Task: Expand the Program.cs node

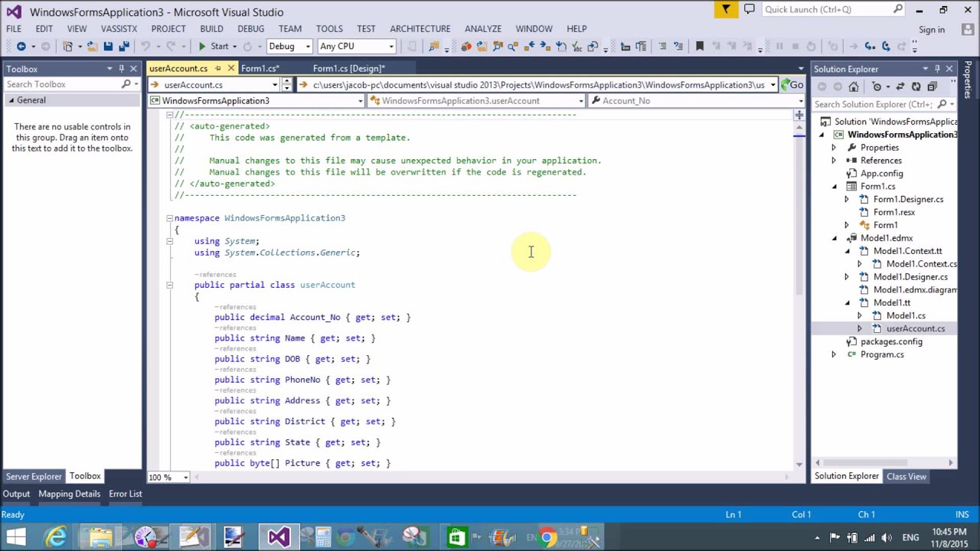Action: (x=834, y=354)
